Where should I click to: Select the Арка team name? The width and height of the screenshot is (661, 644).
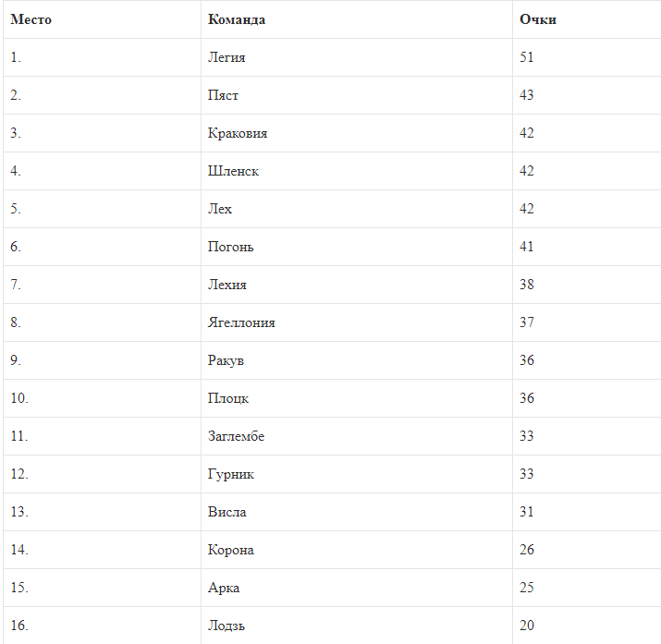coord(224,588)
